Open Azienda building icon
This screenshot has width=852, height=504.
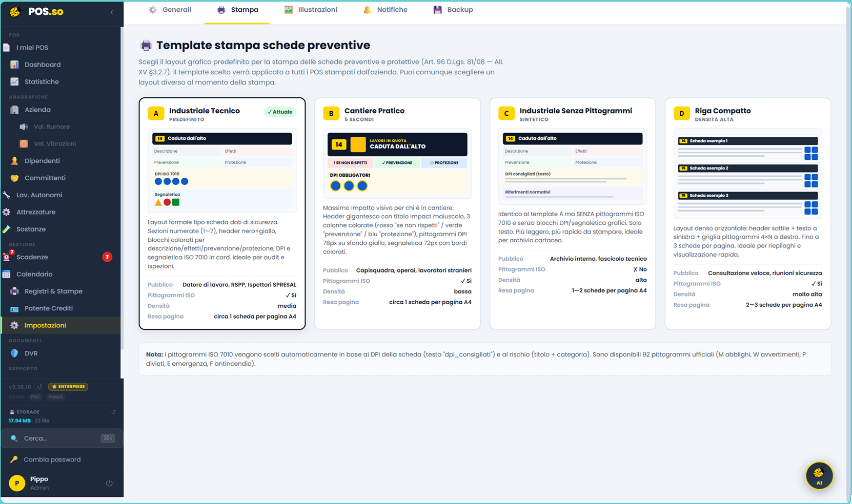point(14,110)
